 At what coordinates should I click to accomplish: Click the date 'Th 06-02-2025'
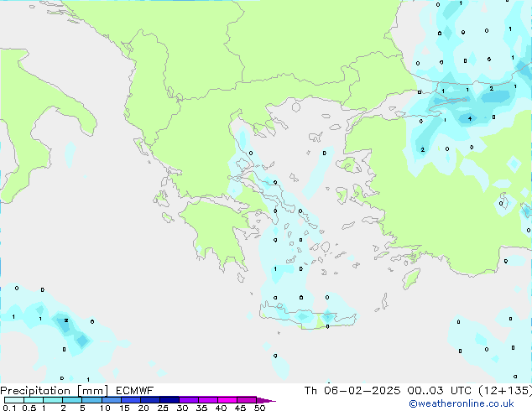coord(352,391)
